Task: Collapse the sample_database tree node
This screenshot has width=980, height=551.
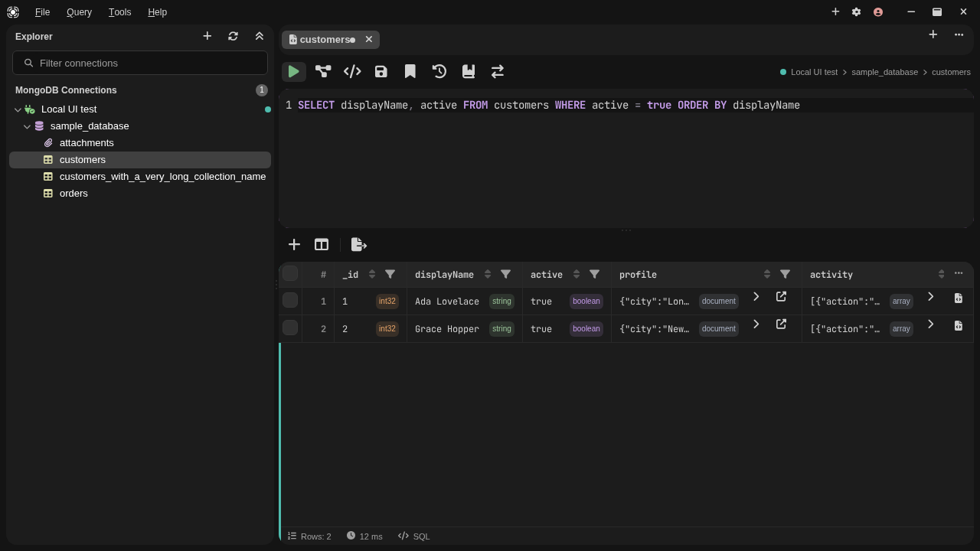Action: 27,126
